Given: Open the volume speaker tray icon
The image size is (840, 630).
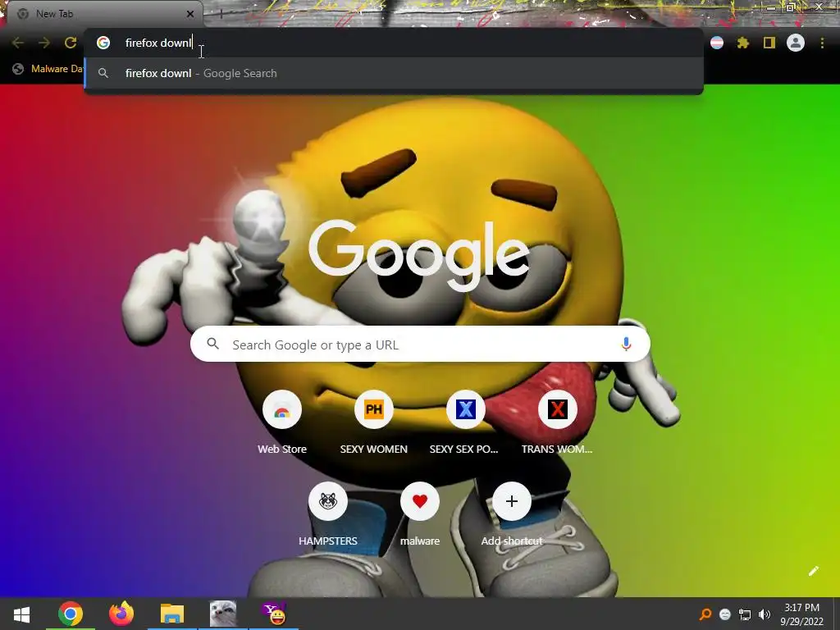Looking at the screenshot, I should (765, 614).
